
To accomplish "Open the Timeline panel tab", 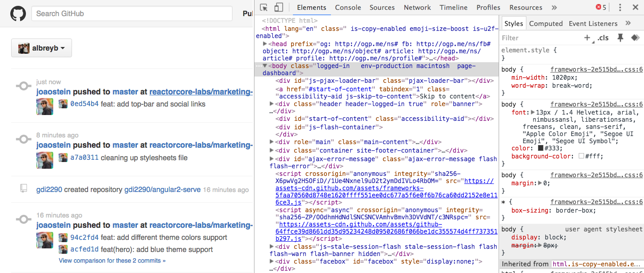I will click(x=453, y=8).
